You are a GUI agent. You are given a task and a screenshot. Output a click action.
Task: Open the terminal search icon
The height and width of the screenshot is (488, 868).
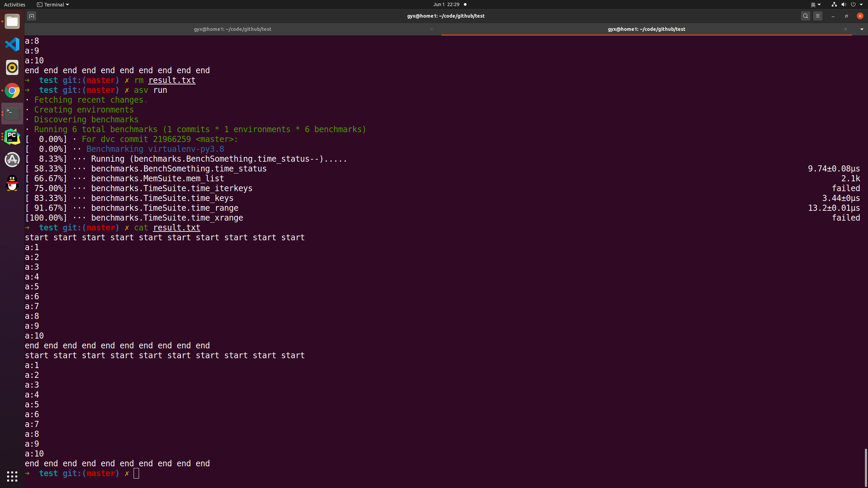pos(805,16)
